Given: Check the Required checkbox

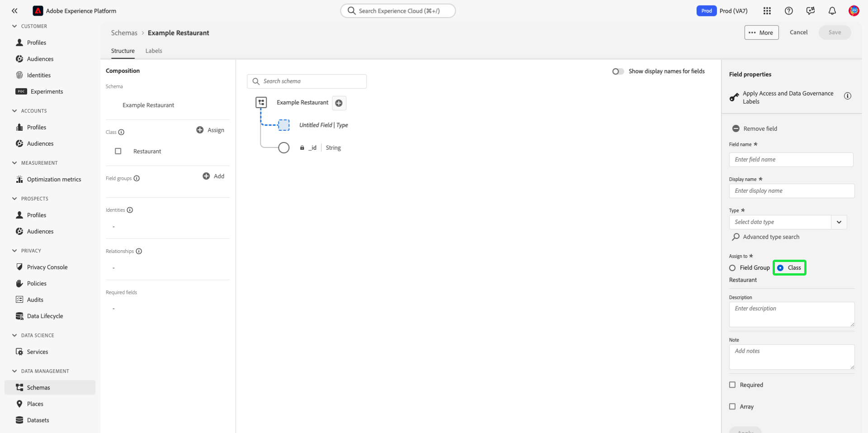Looking at the screenshot, I should [x=732, y=385].
